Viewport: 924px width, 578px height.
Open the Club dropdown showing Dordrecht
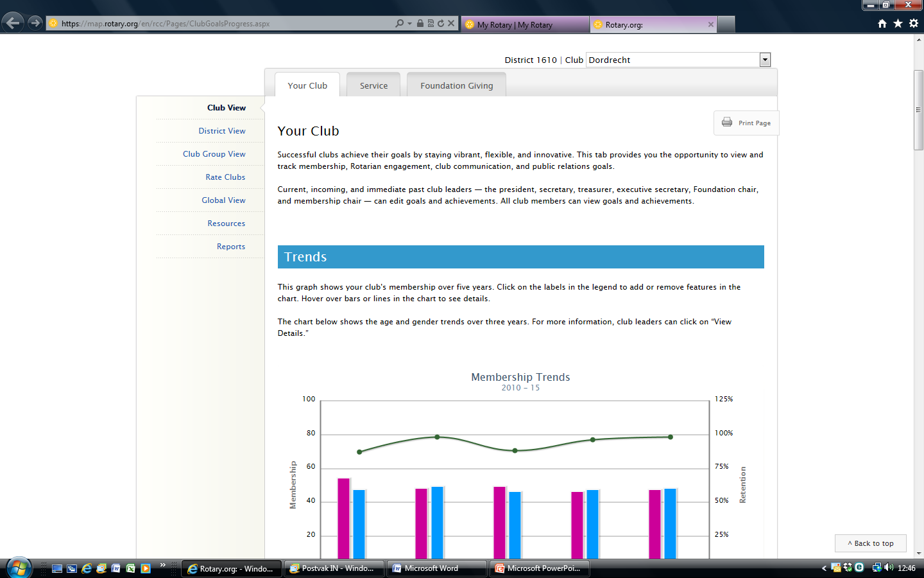678,60
